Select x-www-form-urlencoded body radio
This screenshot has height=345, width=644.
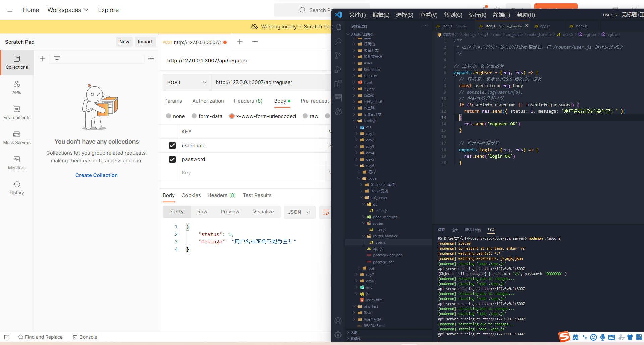pos(232,116)
